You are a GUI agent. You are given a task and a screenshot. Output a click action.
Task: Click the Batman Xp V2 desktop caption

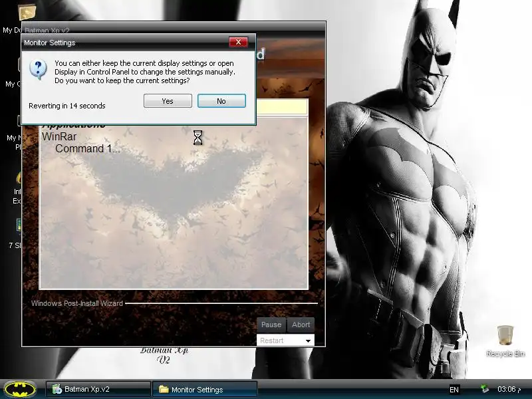coord(164,355)
